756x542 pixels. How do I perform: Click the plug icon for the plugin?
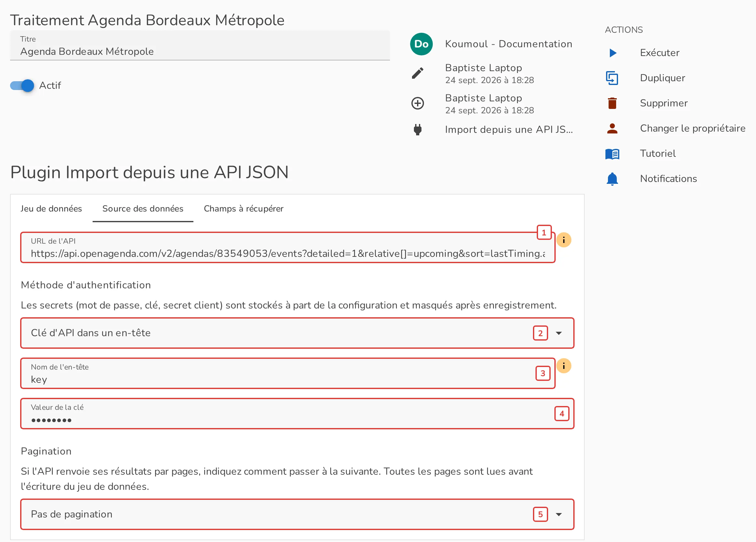click(x=417, y=129)
